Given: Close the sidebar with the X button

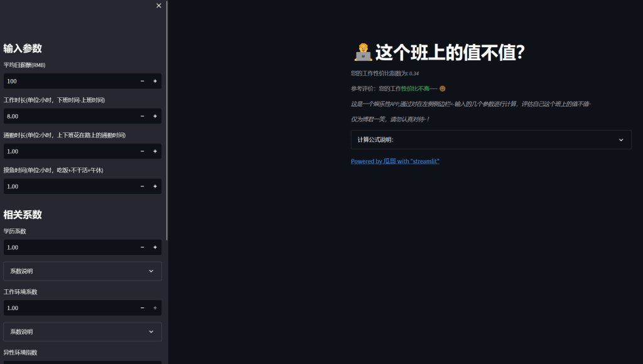Looking at the screenshot, I should (158, 5).
